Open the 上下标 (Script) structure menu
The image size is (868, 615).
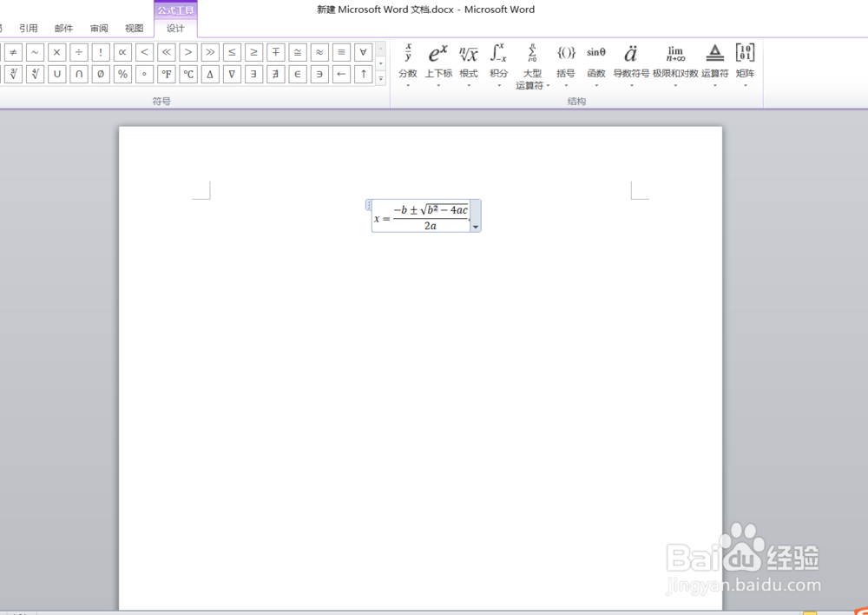coord(438,65)
